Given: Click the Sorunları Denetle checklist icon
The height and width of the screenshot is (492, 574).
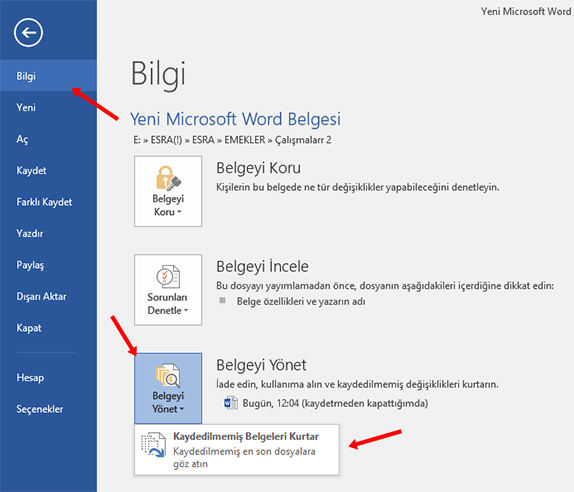Looking at the screenshot, I should tap(168, 276).
